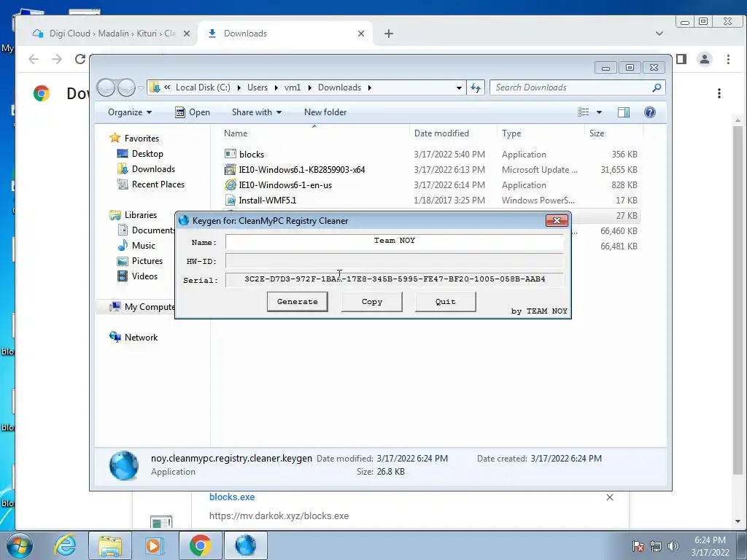Open Internet Explorer from the taskbar
Image resolution: width=747 pixels, height=560 pixels.
click(x=65, y=545)
